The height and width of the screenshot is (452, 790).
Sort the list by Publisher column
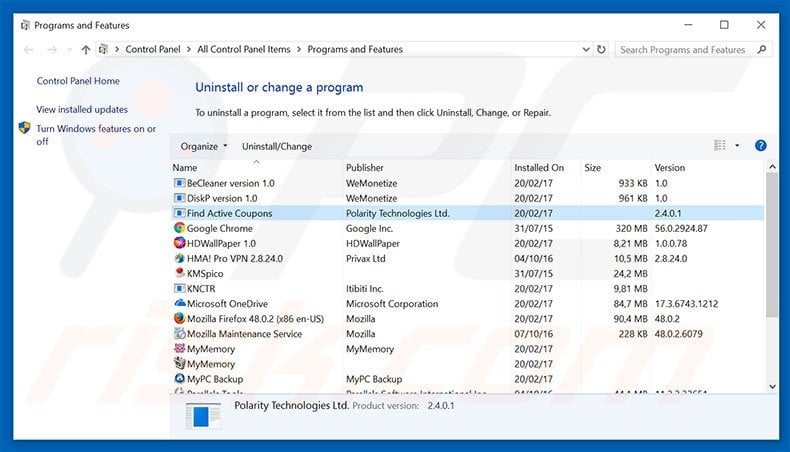[365, 168]
